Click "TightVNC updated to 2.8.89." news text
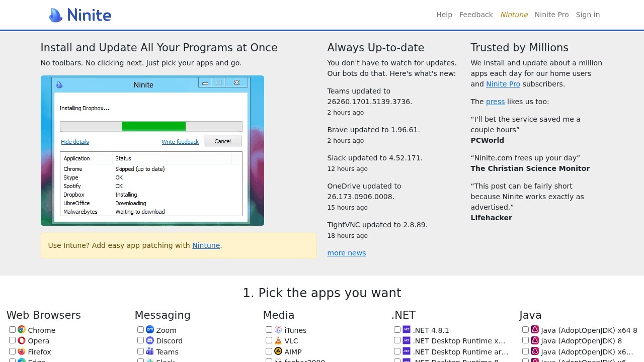This screenshot has width=644, height=362. [x=377, y=225]
